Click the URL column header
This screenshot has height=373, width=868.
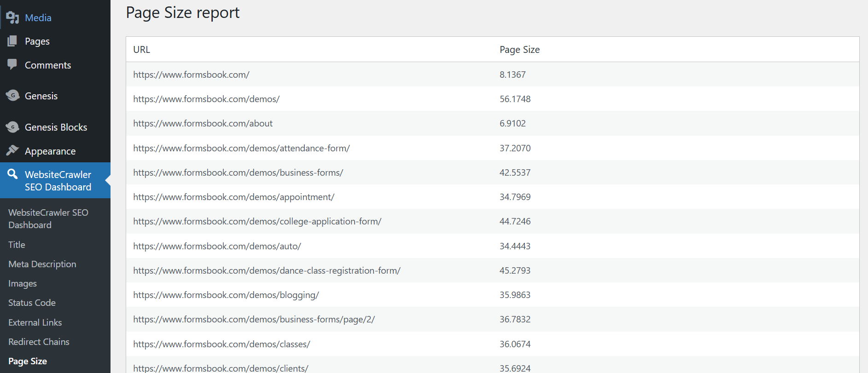pyautogui.click(x=141, y=50)
